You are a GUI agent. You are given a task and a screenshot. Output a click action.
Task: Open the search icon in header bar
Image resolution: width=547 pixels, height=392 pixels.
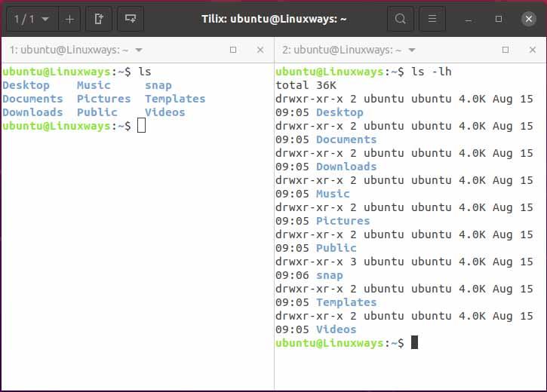401,19
